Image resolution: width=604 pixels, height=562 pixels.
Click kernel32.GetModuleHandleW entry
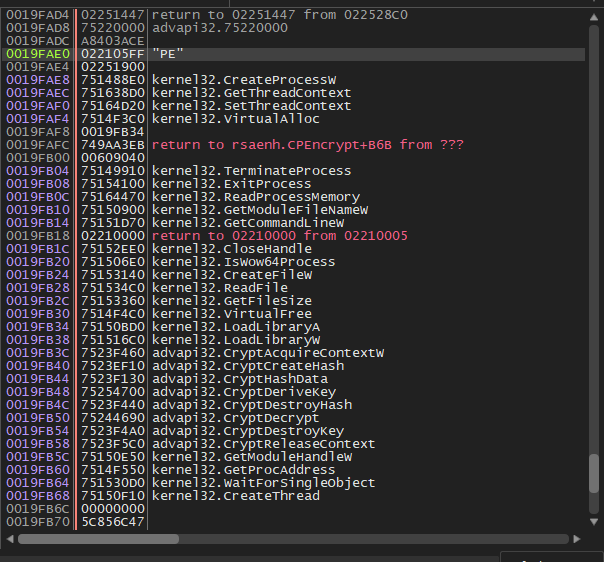252,457
